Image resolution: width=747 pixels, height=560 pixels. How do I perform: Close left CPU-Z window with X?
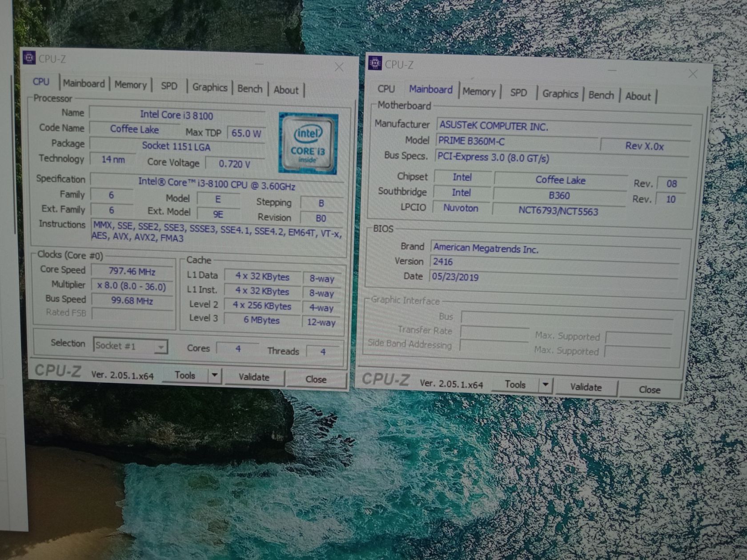coord(339,67)
